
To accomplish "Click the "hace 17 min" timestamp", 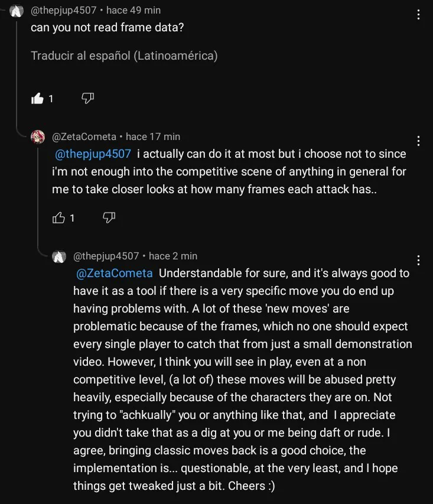I will click(x=153, y=136).
